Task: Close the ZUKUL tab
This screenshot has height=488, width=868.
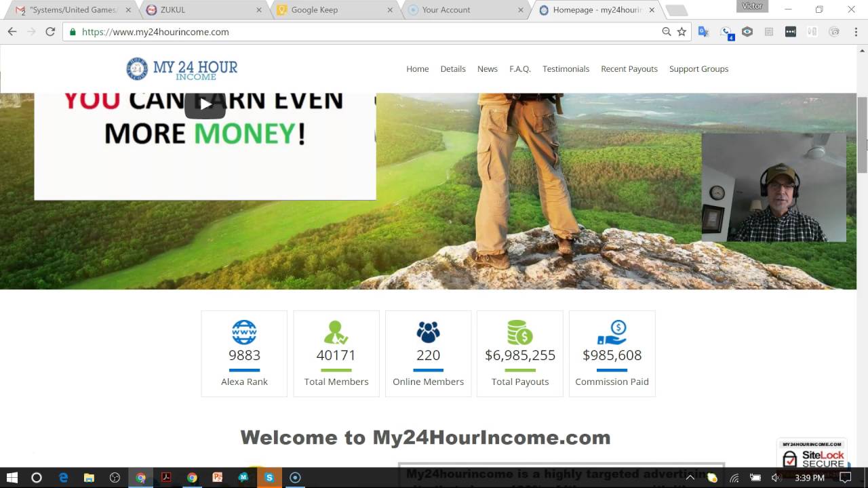Action: (259, 10)
